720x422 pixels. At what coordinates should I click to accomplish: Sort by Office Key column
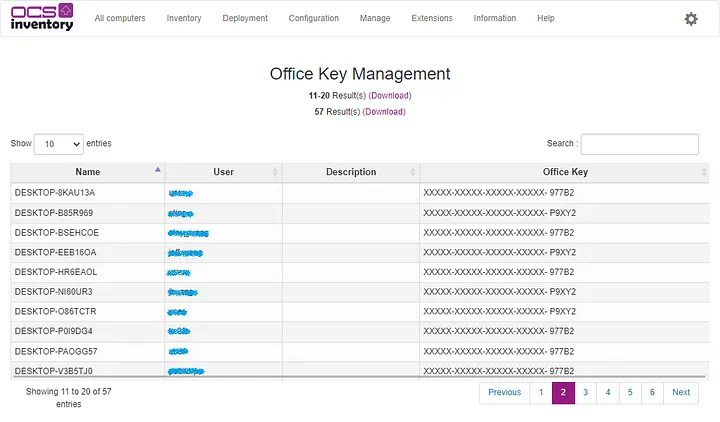565,172
